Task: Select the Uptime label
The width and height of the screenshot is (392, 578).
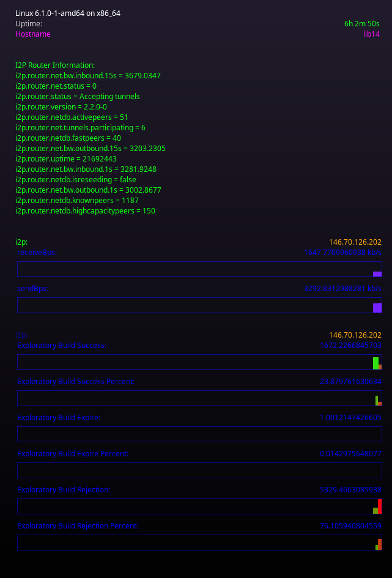Action: pos(29,24)
